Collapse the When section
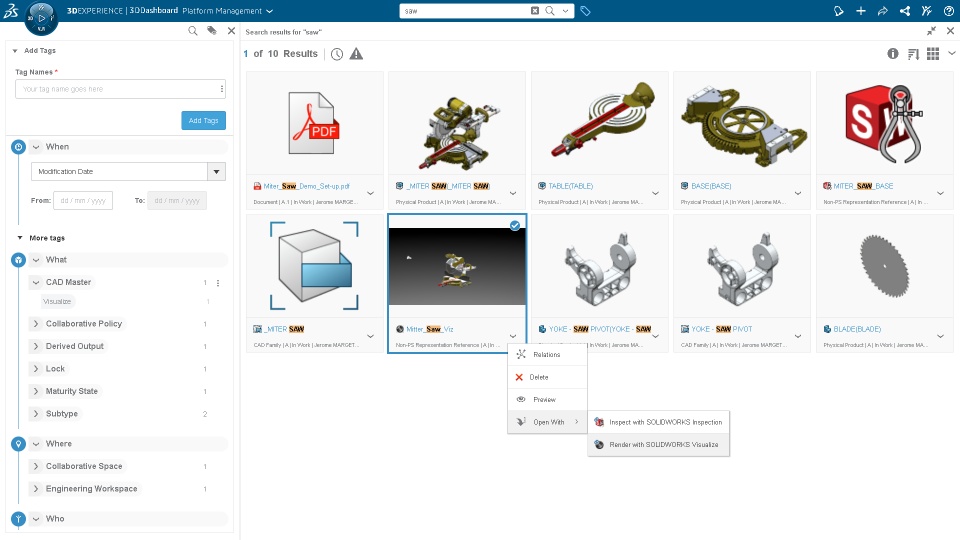Screen dimensions: 960x540 [36, 147]
